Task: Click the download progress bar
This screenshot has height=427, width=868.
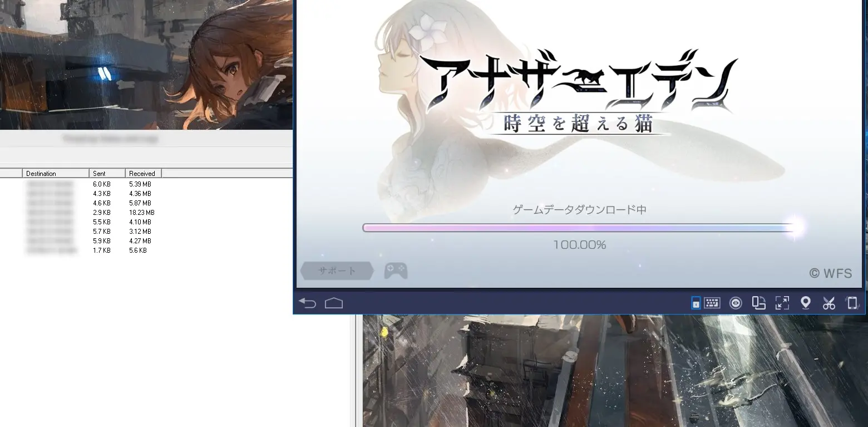Action: [579, 228]
